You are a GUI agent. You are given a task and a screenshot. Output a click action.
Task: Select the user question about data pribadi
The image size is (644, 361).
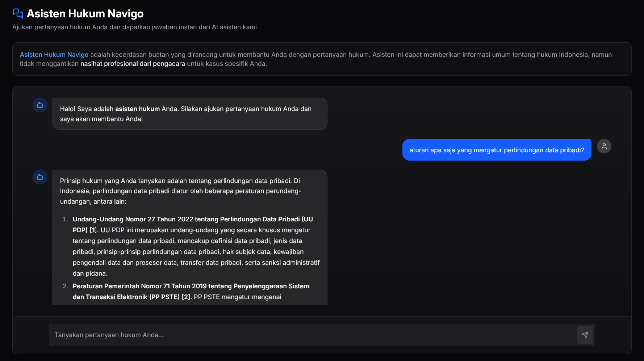497,149
